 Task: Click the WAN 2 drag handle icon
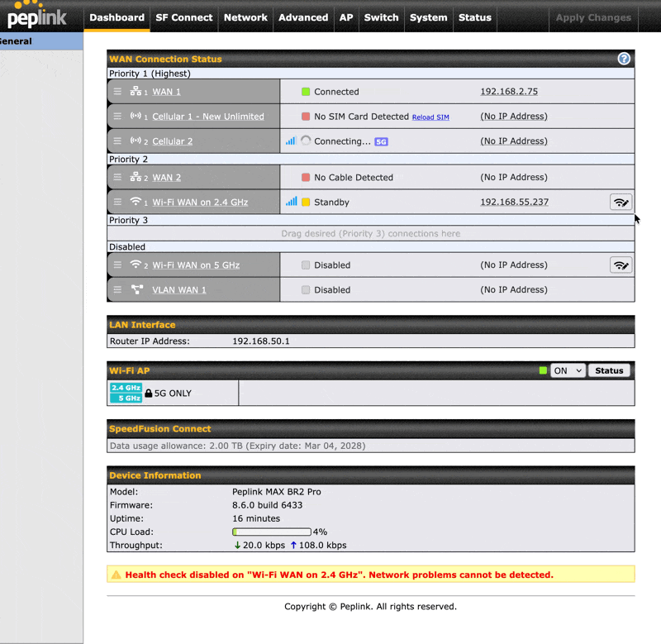(117, 177)
